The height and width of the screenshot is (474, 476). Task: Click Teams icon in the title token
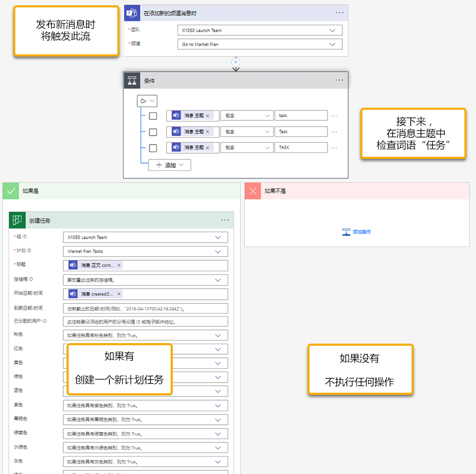[x=73, y=265]
